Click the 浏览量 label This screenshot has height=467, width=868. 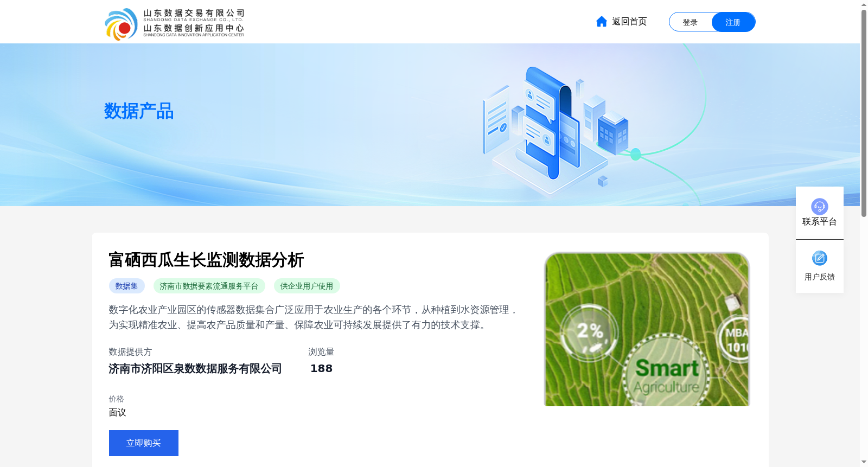[x=321, y=352]
